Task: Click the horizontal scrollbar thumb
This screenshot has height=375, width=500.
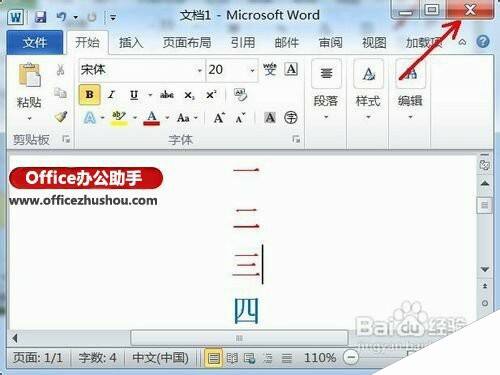Action: click(239, 338)
